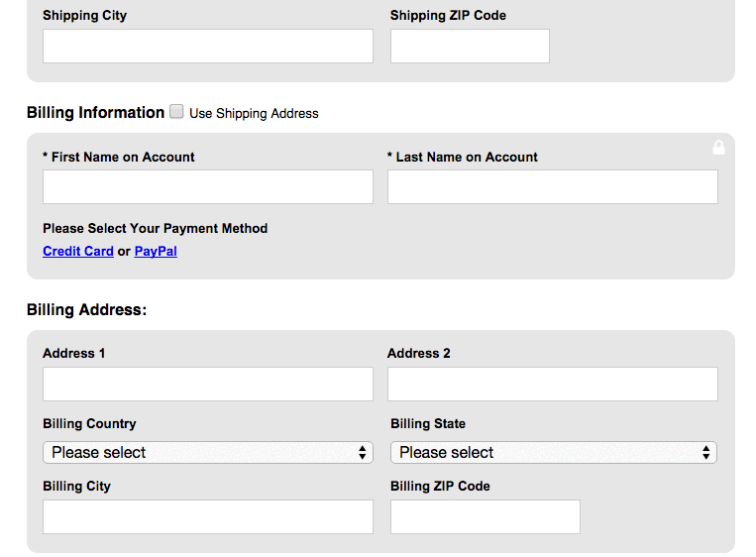Focus the First Name on Account field
The height and width of the screenshot is (557, 756).
point(207,187)
